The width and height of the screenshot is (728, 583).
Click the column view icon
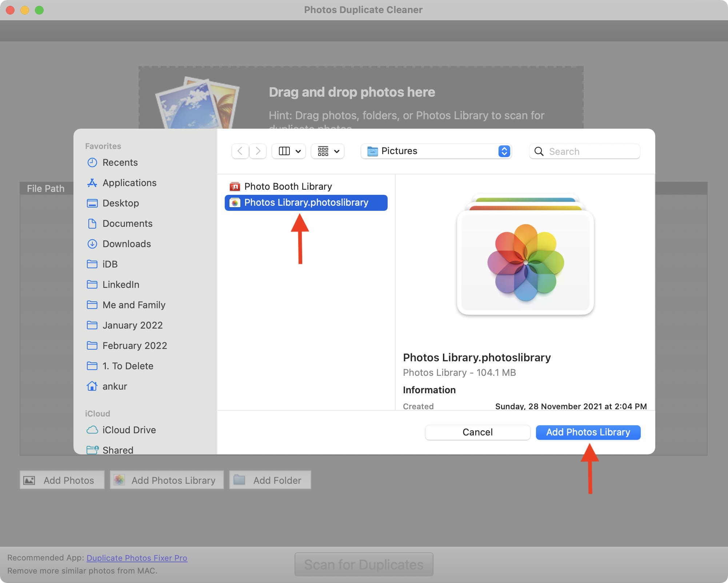tap(284, 151)
